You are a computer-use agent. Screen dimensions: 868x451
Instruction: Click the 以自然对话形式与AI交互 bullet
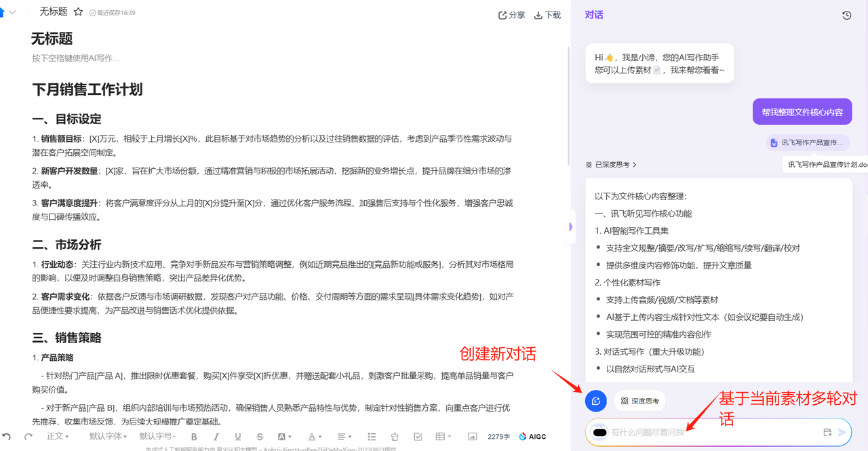650,369
